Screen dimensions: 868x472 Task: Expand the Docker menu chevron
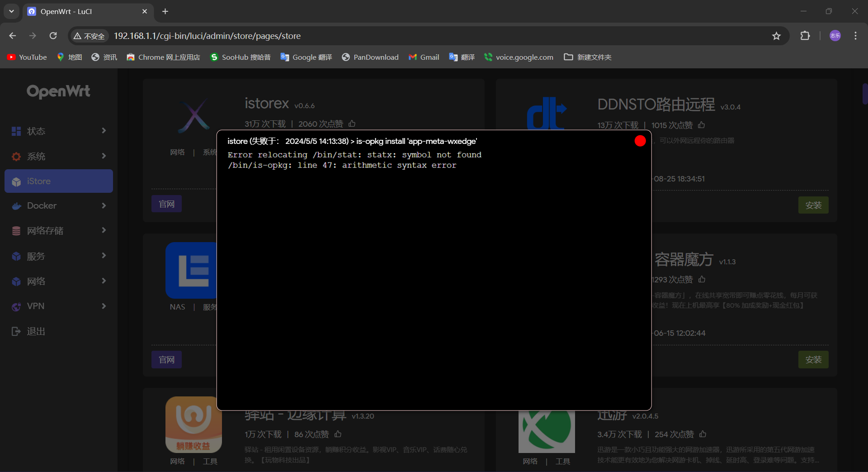point(104,205)
